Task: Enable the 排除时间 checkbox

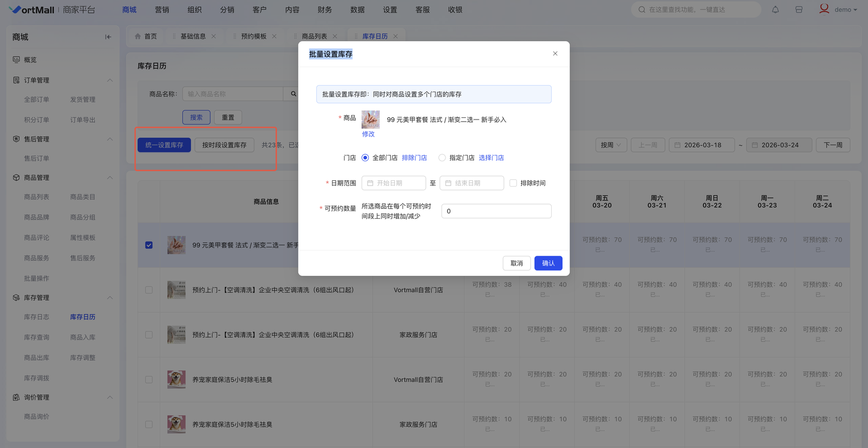Action: pos(513,184)
